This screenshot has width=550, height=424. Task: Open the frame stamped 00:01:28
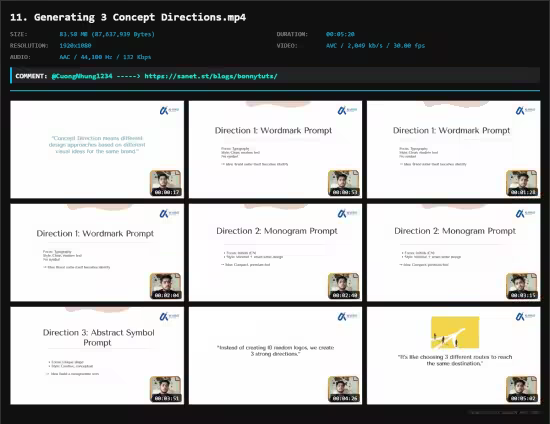[x=454, y=150]
